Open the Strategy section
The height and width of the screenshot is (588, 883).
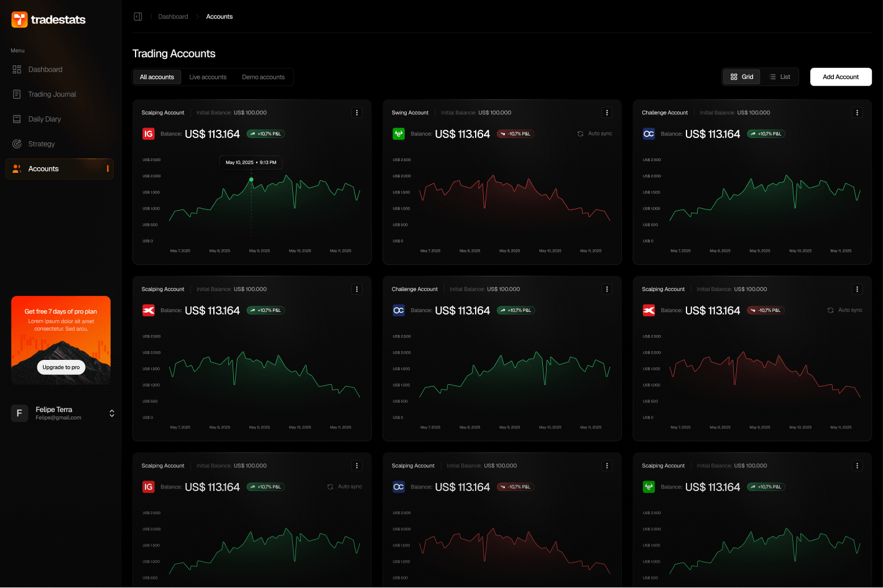coord(41,144)
